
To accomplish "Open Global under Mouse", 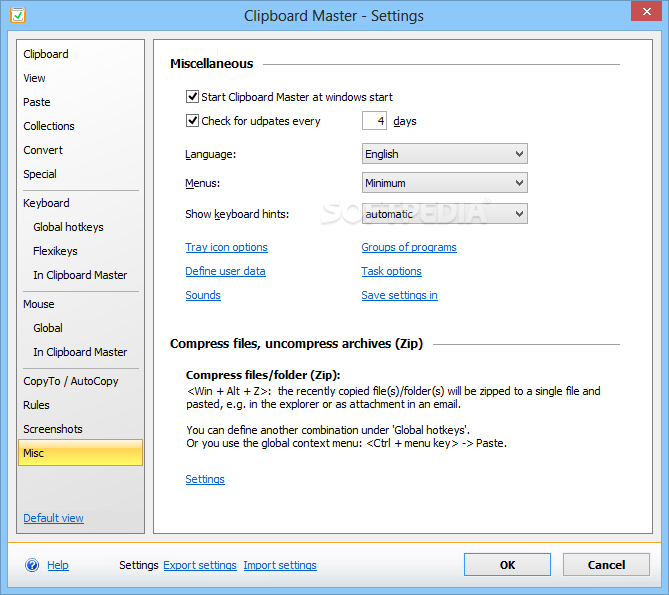I will point(48,328).
